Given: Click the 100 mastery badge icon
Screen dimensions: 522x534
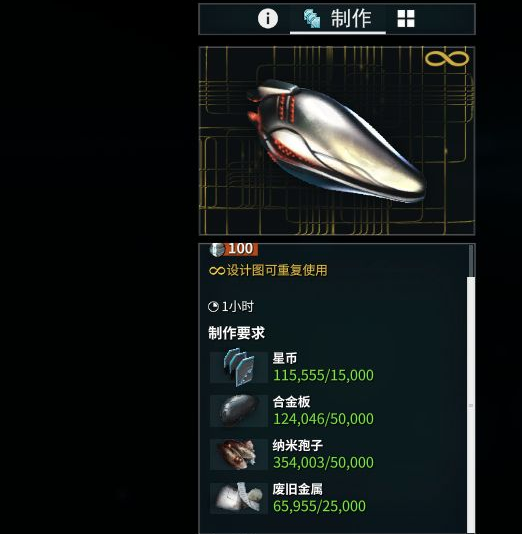Looking at the screenshot, I should (x=234, y=249).
